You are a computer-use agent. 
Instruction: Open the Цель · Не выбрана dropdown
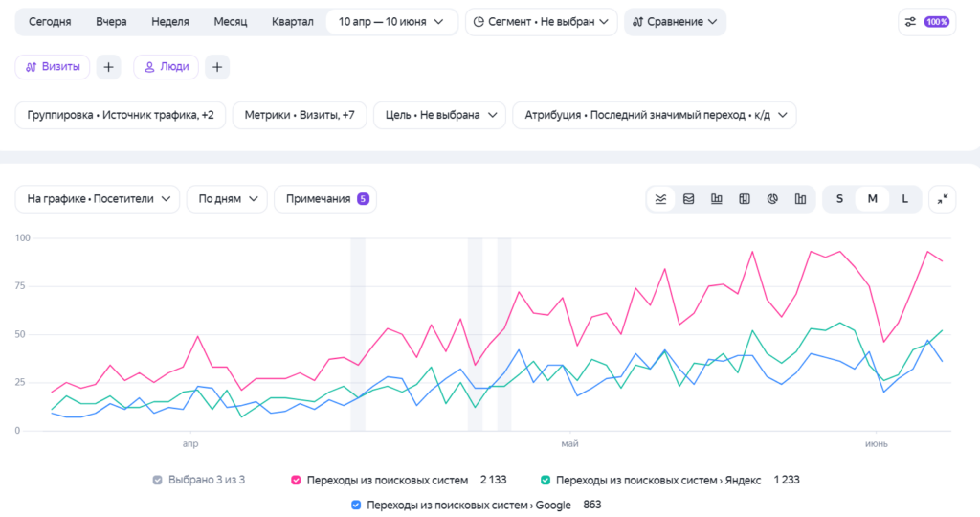(440, 115)
